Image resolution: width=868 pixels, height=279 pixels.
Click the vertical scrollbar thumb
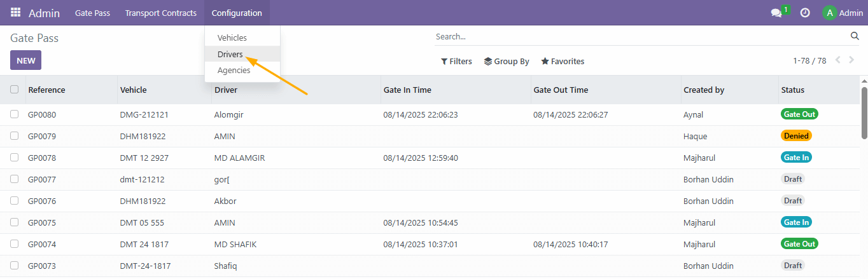864,112
